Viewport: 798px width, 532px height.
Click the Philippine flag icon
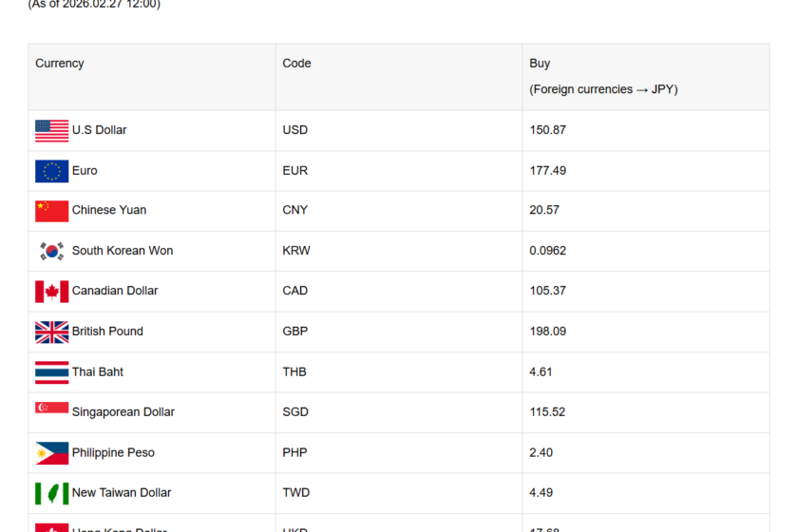pos(51,453)
